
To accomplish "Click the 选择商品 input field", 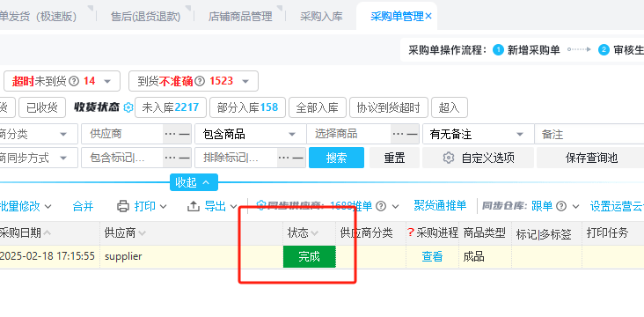I will tap(348, 134).
